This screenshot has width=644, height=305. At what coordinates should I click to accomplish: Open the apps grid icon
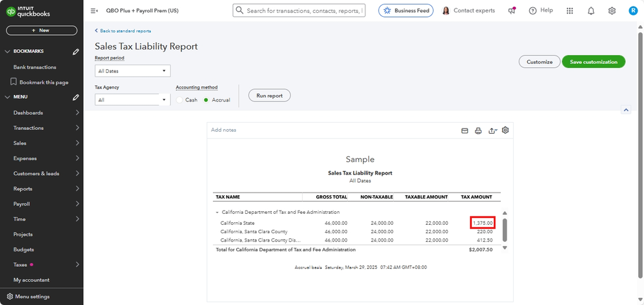click(569, 11)
